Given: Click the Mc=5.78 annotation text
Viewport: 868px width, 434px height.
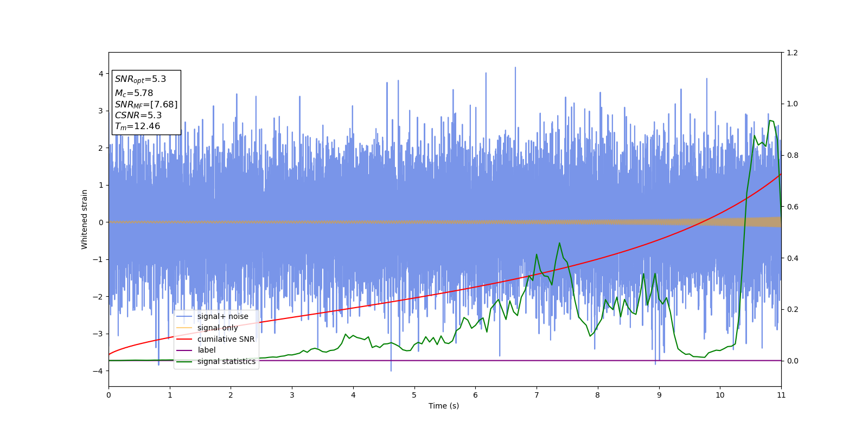Looking at the screenshot, I should coord(134,93).
